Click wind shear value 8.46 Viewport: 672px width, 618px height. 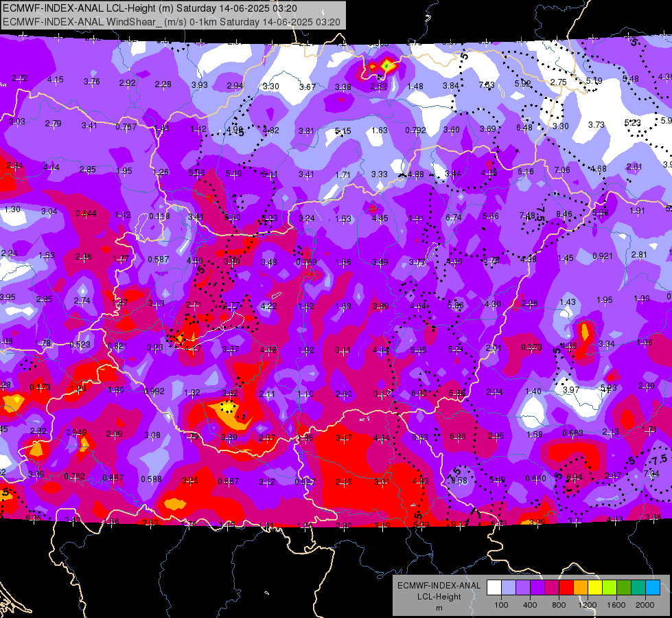pos(564,214)
